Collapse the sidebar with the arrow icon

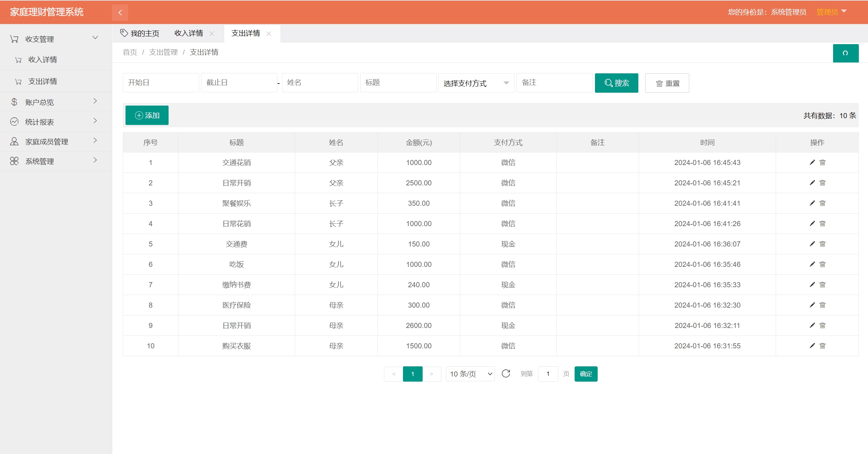[120, 13]
